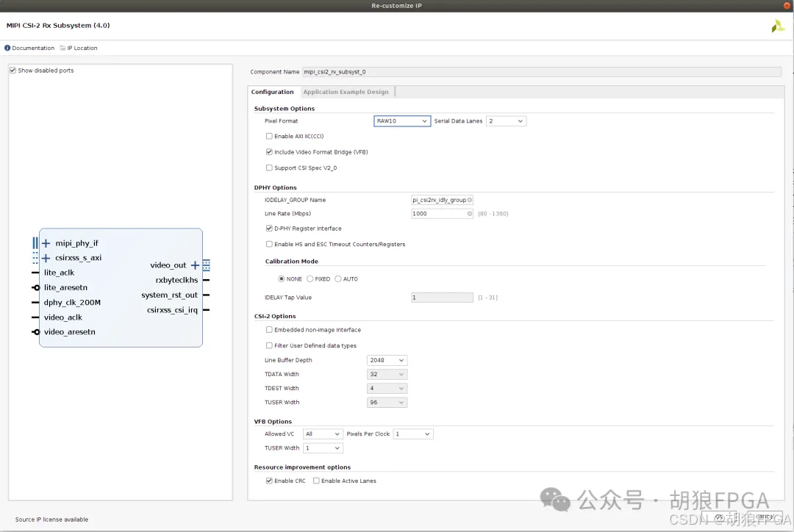
Task: Select FIXED calibration mode
Action: click(x=310, y=279)
